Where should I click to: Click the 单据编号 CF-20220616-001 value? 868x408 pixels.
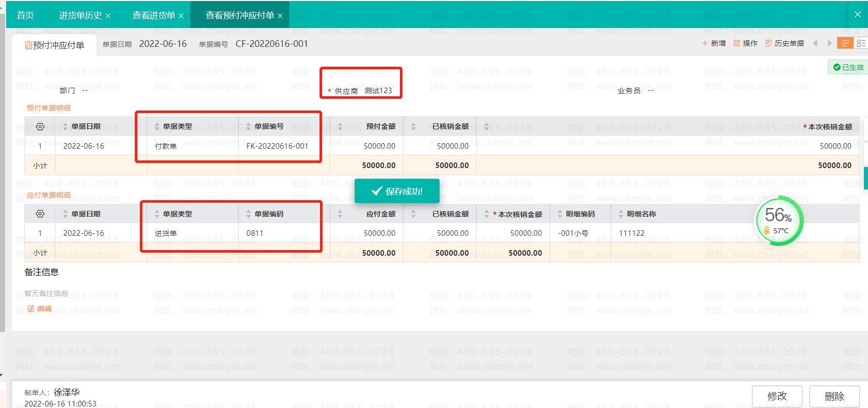[272, 44]
